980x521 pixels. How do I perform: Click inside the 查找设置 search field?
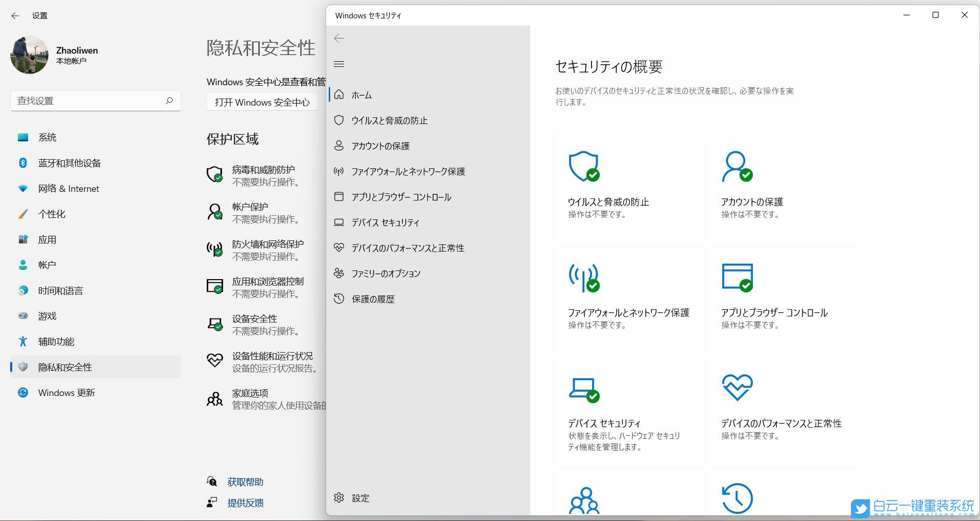(x=95, y=101)
